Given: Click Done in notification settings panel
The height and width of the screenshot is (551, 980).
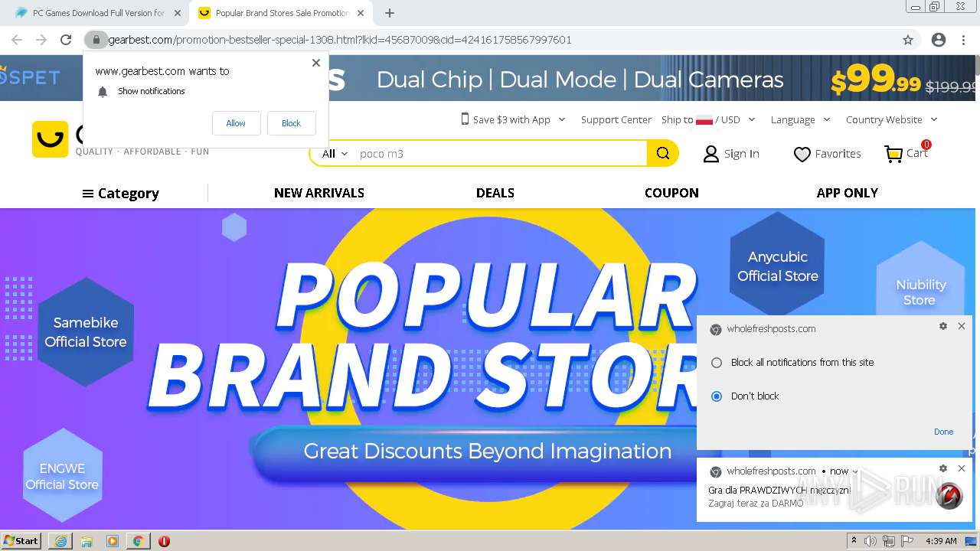Looking at the screenshot, I should [x=943, y=432].
